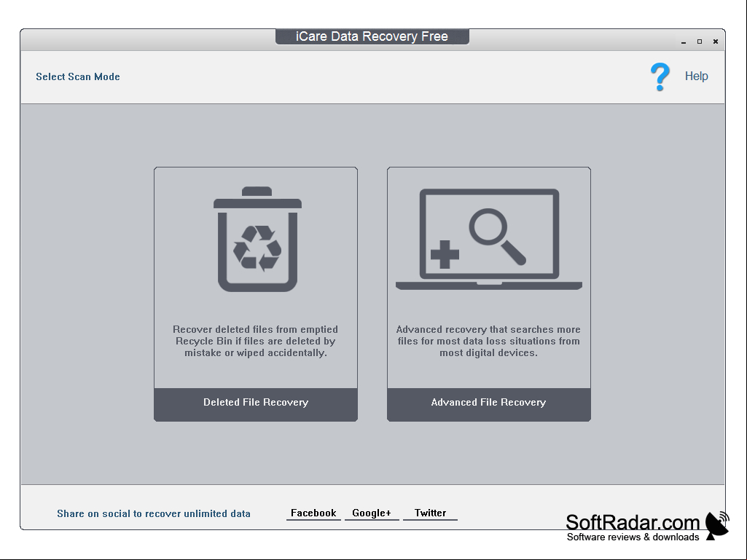The height and width of the screenshot is (560, 747).
Task: Share on Google+
Action: (372, 513)
